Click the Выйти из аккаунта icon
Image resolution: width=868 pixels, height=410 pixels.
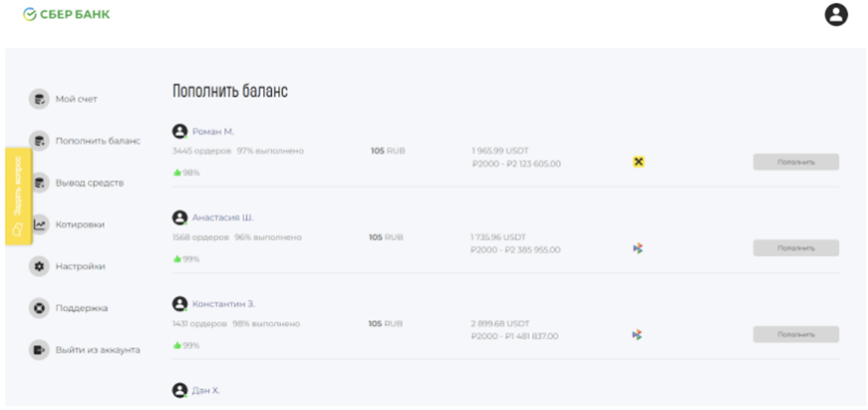tap(39, 350)
